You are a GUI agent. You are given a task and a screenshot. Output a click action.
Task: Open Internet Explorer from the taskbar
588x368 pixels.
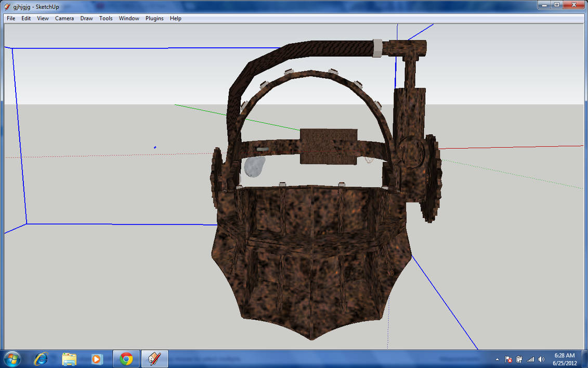tap(41, 359)
